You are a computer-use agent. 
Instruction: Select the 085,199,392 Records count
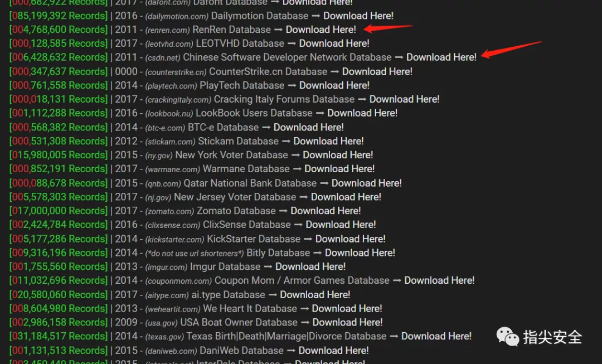[x=59, y=16]
